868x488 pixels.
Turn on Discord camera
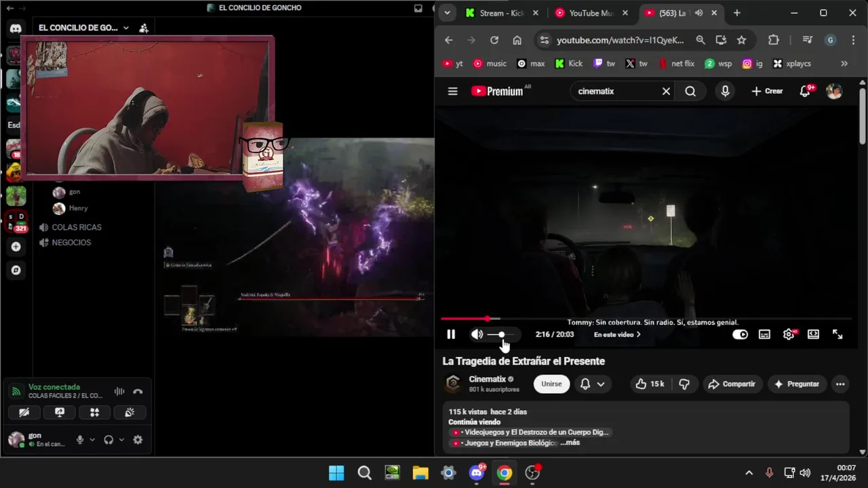click(24, 412)
